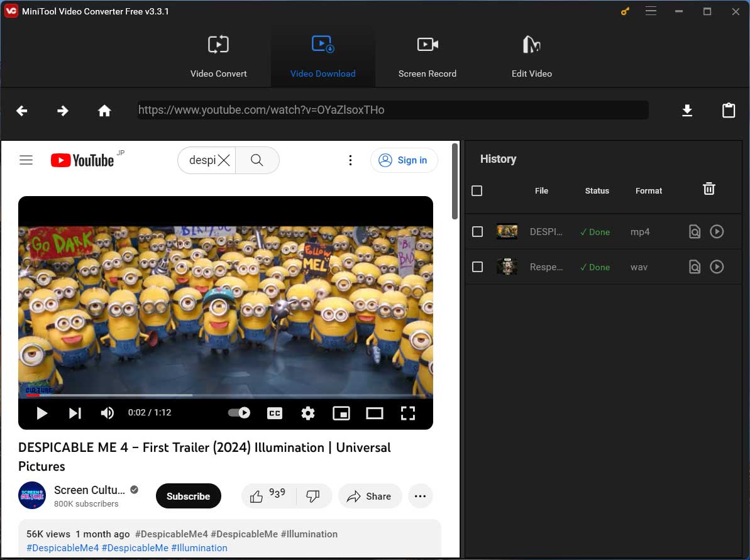Toggle closed captions CC
Viewport: 750px width, 560px height.
[275, 413]
